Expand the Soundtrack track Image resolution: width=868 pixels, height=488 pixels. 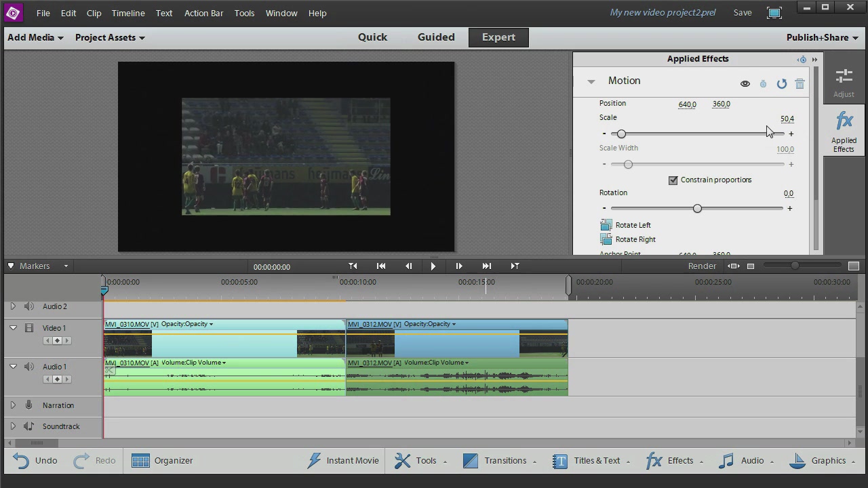[12, 426]
